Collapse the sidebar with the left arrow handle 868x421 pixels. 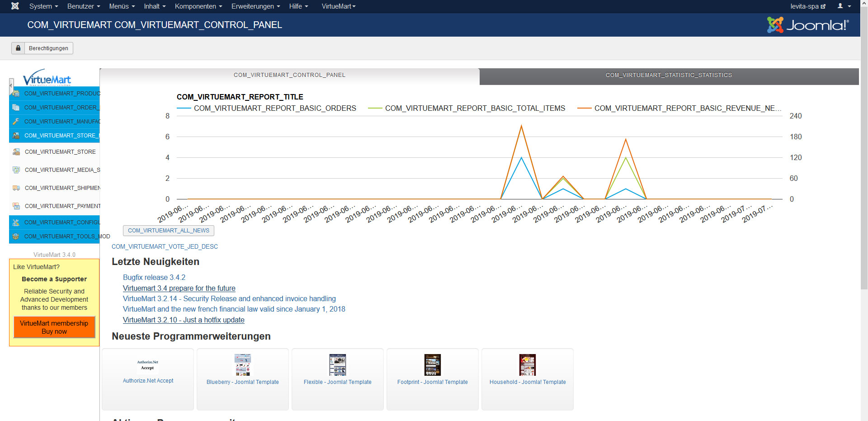point(11,85)
